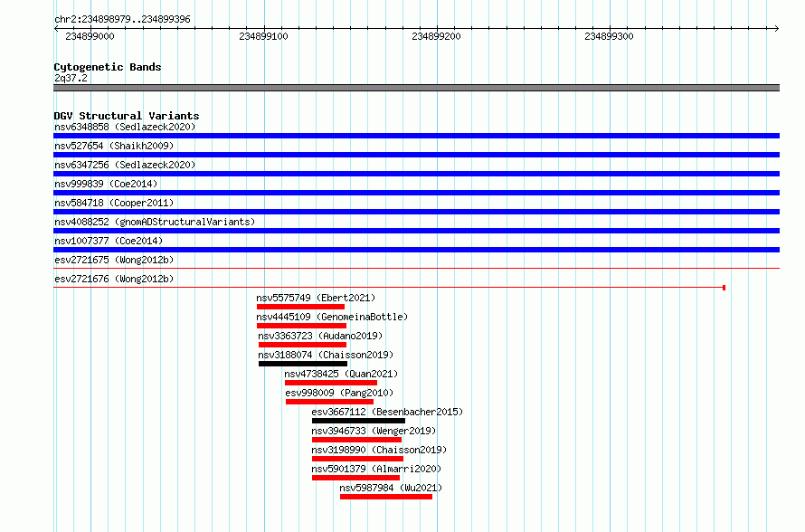The width and height of the screenshot is (805, 532).
Task: Click nsv4445109 (GenomeinaBottle) variant label
Action: click(332, 317)
